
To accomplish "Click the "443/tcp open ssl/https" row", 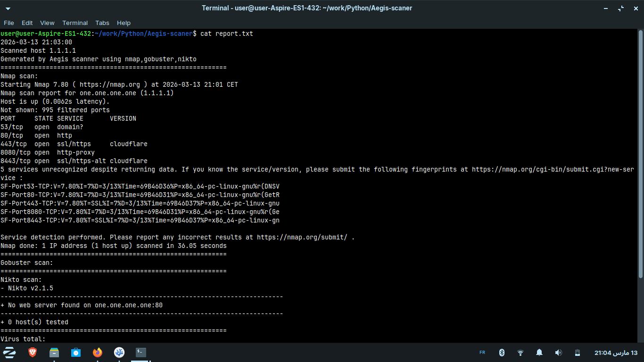I will coord(74,144).
